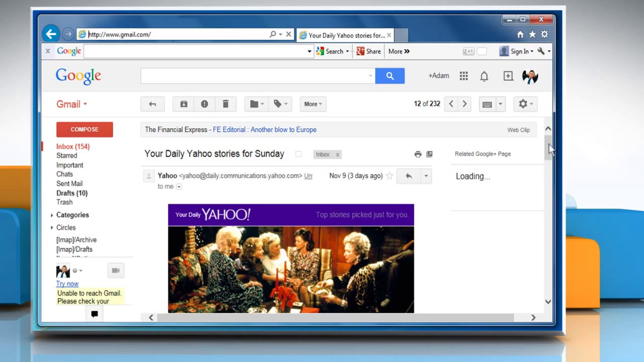Viewport: 644px width, 362px height.
Task: Star the Yahoo message
Action: pos(389,176)
